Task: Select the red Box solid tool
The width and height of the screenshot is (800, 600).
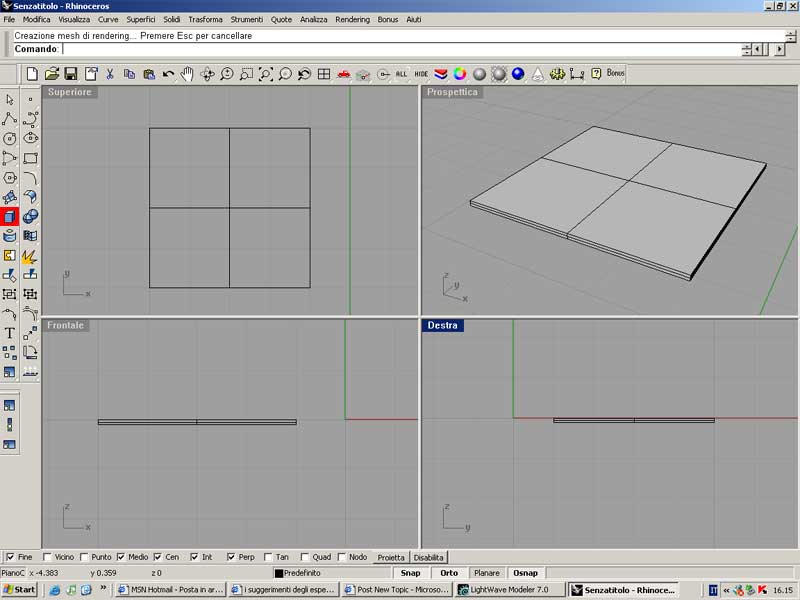Action: click(10, 216)
